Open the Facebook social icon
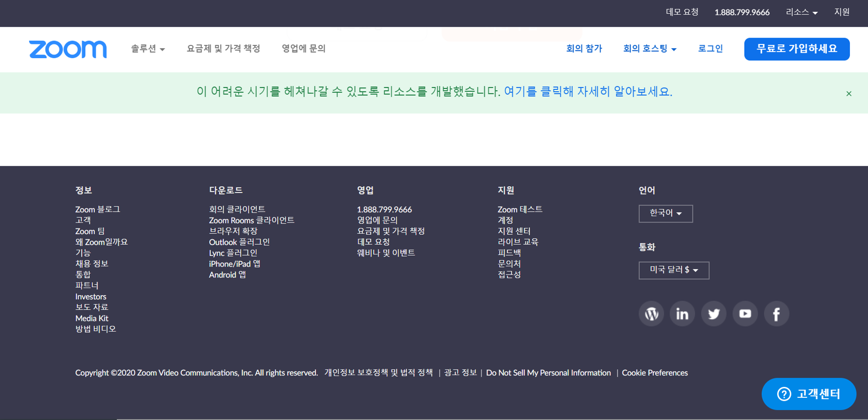Image resolution: width=868 pixels, height=420 pixels. 776,313
